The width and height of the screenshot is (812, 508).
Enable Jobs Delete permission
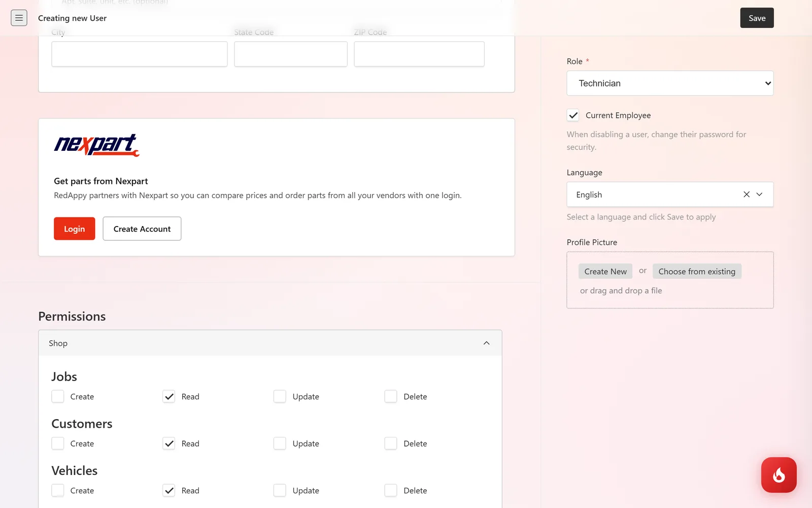[391, 396]
